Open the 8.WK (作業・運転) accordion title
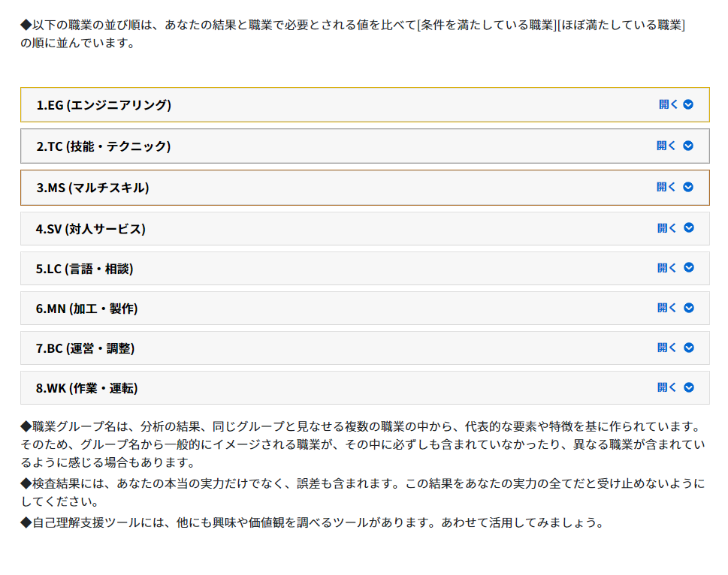The width and height of the screenshot is (728, 575). (x=87, y=389)
